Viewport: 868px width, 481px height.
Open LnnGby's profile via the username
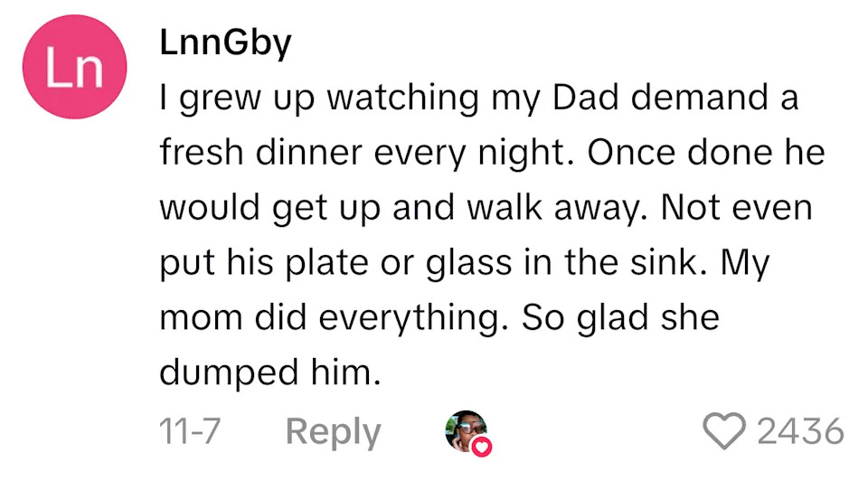coord(225,44)
